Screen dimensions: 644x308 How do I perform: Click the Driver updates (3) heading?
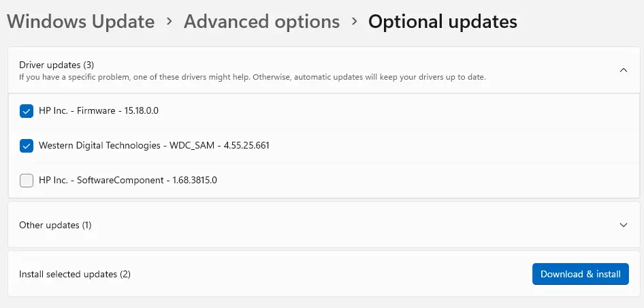[57, 65]
